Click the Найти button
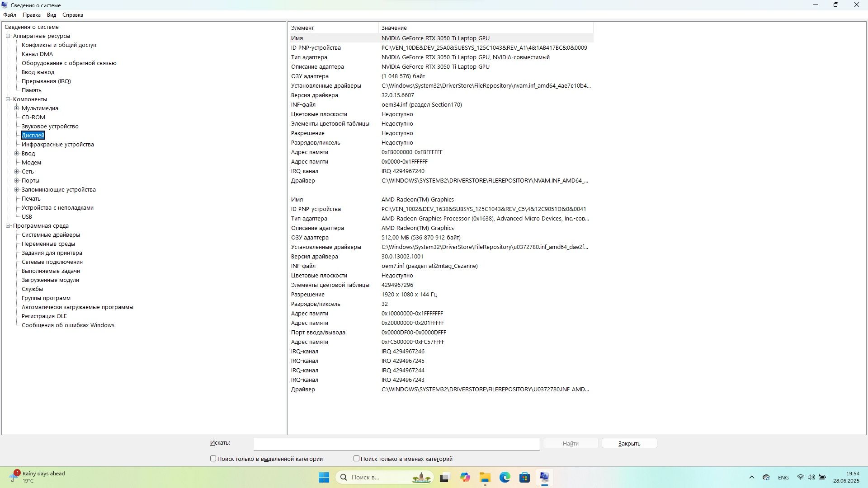This screenshot has width=868, height=488. pos(571,444)
